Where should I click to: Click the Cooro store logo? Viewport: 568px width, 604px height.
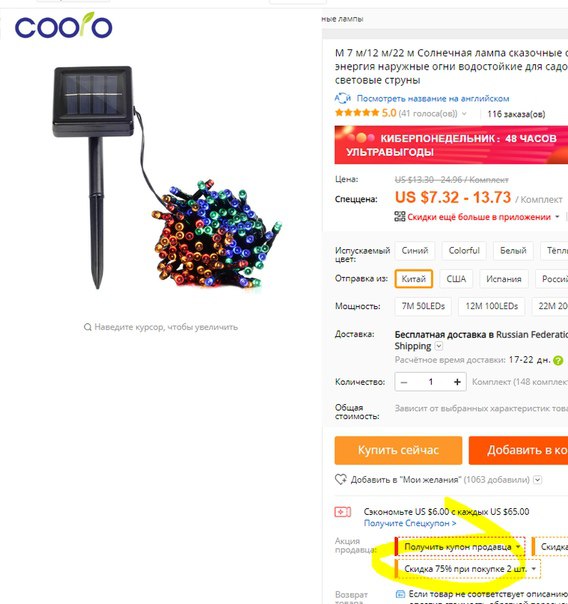pyautogui.click(x=64, y=26)
